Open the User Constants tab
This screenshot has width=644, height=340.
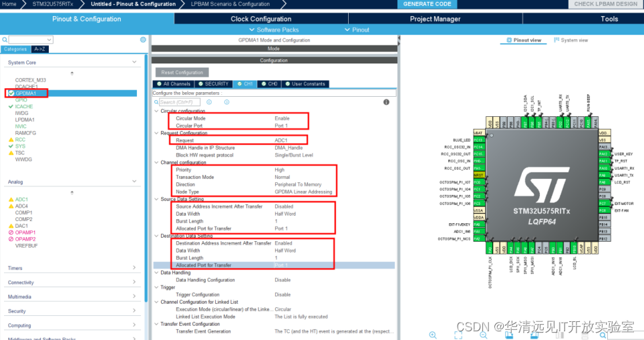point(305,83)
